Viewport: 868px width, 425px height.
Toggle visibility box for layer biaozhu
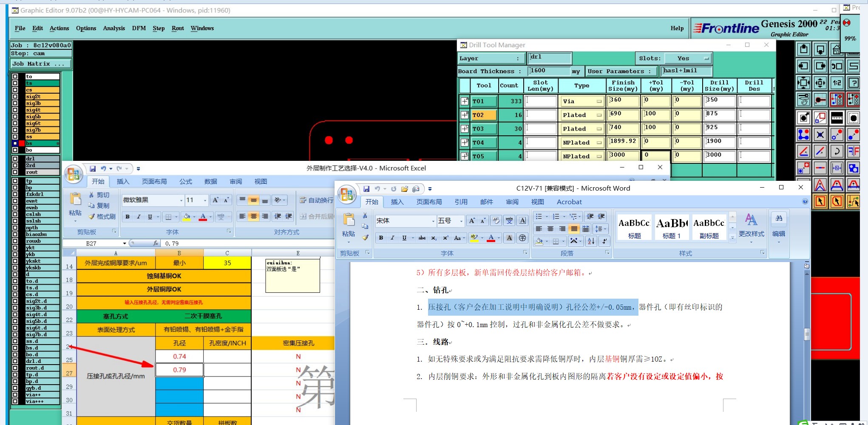click(15, 234)
